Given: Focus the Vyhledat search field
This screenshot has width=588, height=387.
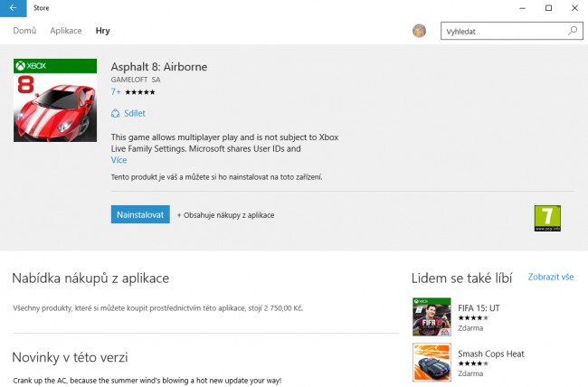Looking at the screenshot, I should (x=511, y=31).
